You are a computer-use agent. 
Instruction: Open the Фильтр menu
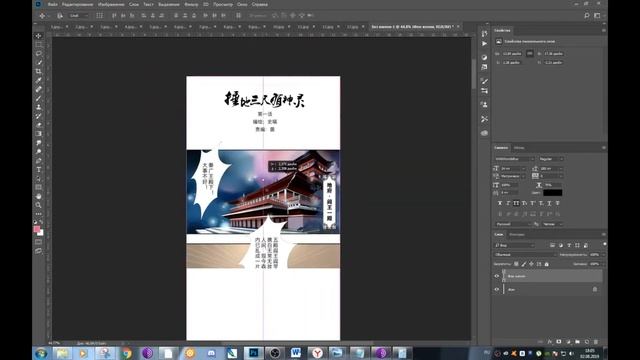pos(191,4)
